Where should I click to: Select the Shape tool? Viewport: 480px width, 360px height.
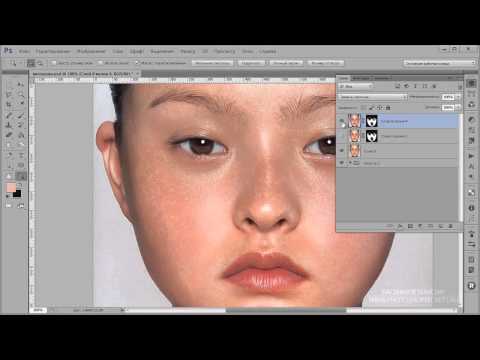[21, 165]
